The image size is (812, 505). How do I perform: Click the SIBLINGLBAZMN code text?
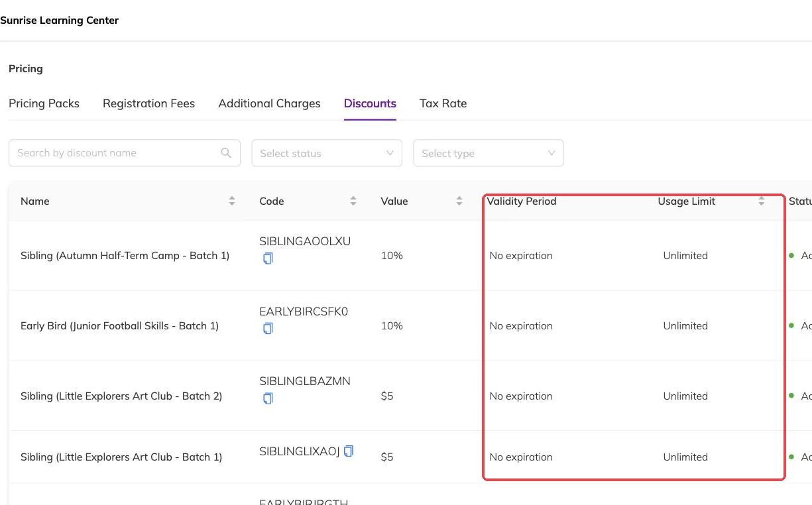point(305,382)
